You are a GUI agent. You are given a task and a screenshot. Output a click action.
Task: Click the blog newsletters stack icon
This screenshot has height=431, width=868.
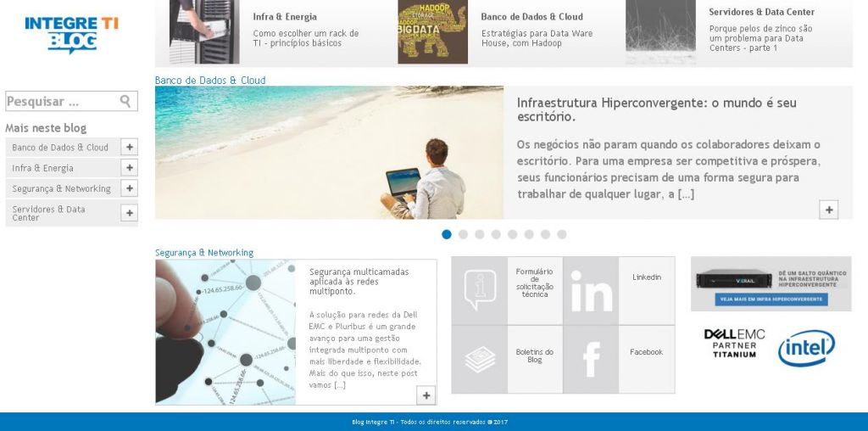click(x=480, y=359)
